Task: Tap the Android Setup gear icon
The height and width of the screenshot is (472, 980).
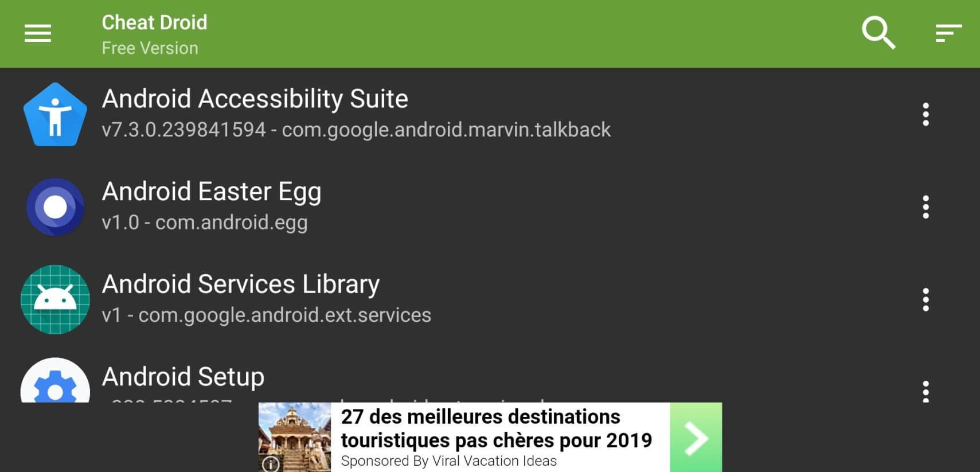Action: [x=55, y=383]
